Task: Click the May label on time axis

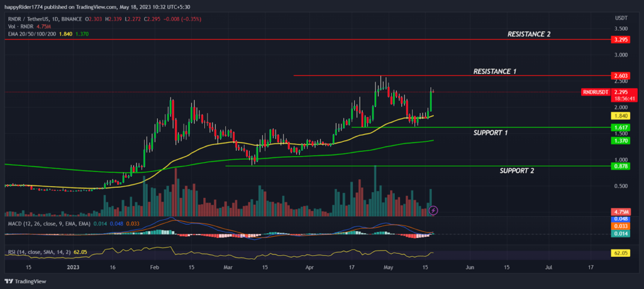Action: (389, 268)
